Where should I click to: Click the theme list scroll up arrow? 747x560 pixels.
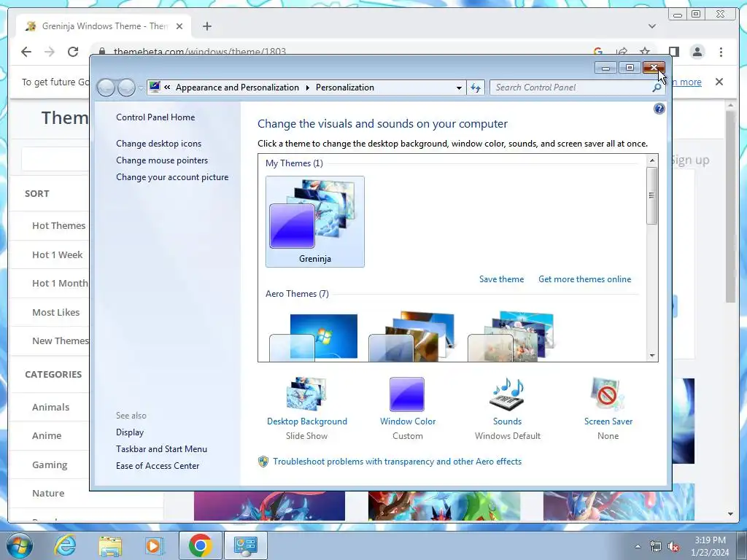click(x=652, y=161)
